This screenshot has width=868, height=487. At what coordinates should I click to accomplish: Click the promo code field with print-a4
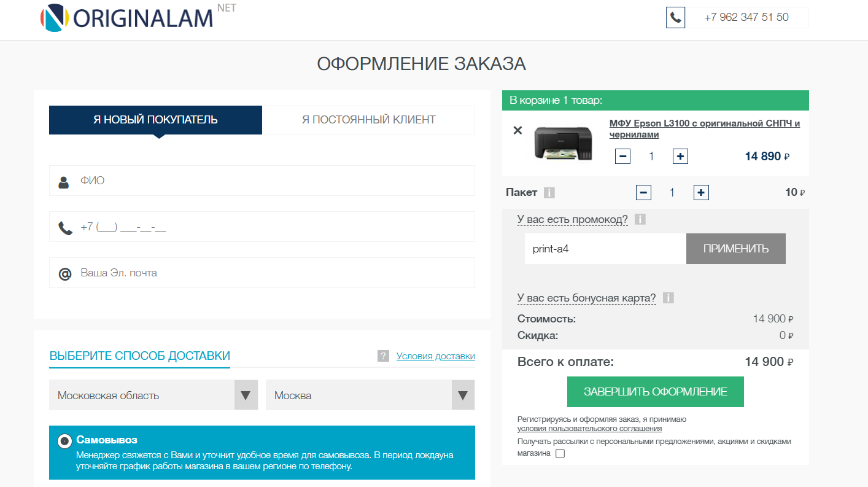(x=605, y=249)
